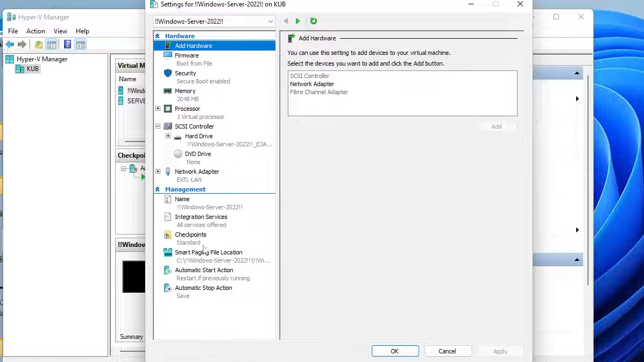
Task: Open the virtual machine selection dropdown
Action: tap(270, 22)
